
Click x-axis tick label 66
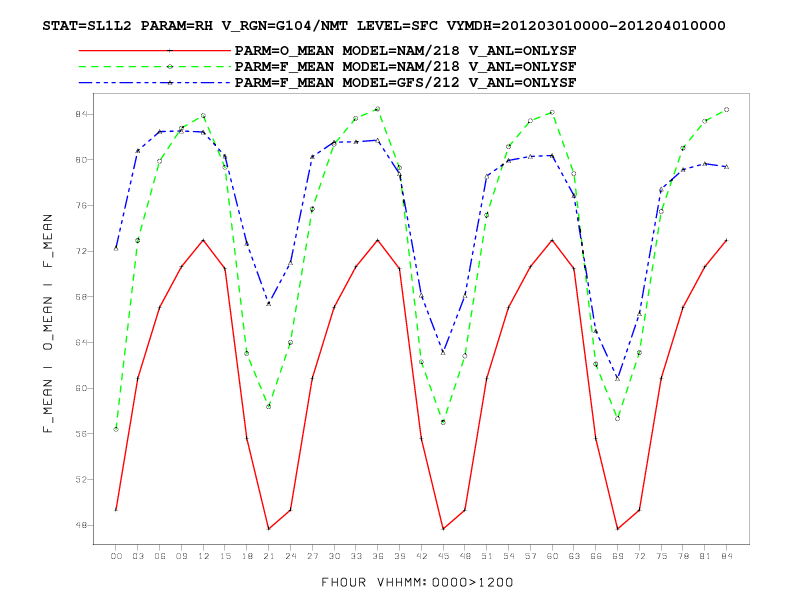(596, 556)
